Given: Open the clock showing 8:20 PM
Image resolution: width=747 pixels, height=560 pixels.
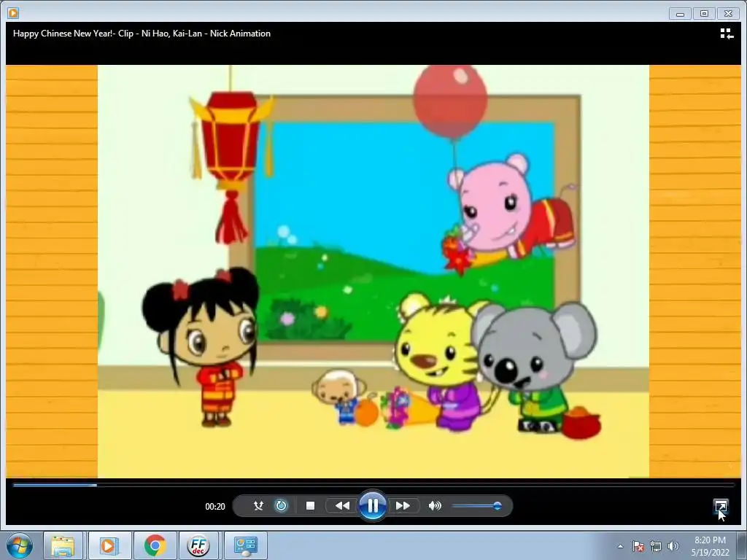Looking at the screenshot, I should (x=710, y=546).
